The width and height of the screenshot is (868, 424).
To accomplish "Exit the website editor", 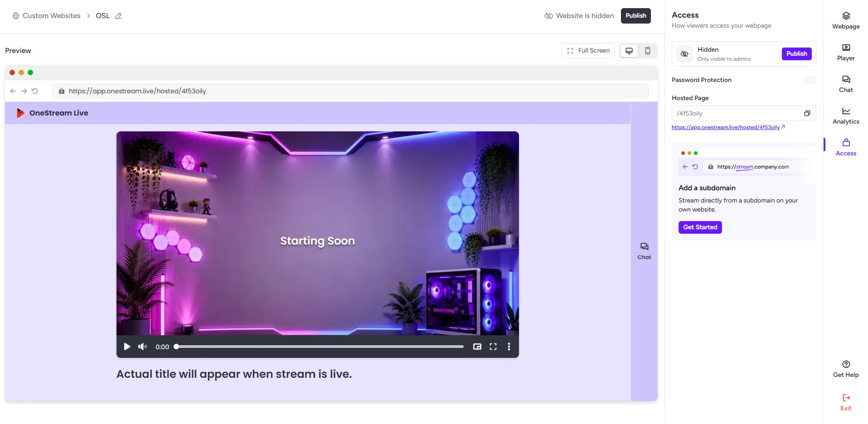I will click(846, 402).
